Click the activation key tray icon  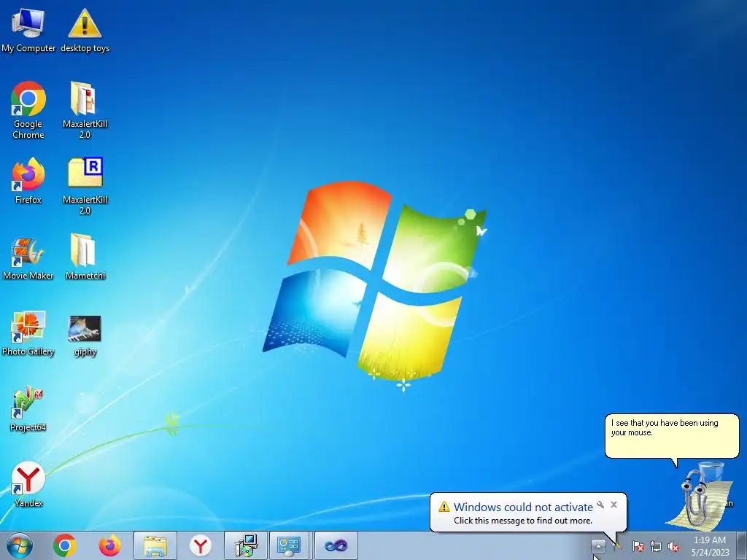pyautogui.click(x=617, y=545)
